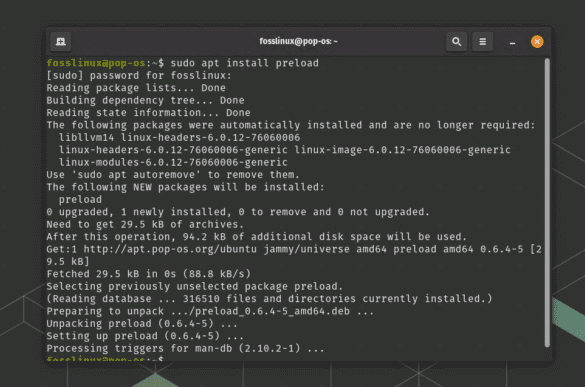The width and height of the screenshot is (585, 387).
Task: Click 'Fetched 29.5 kB in 0s' line
Action: click(x=148, y=274)
